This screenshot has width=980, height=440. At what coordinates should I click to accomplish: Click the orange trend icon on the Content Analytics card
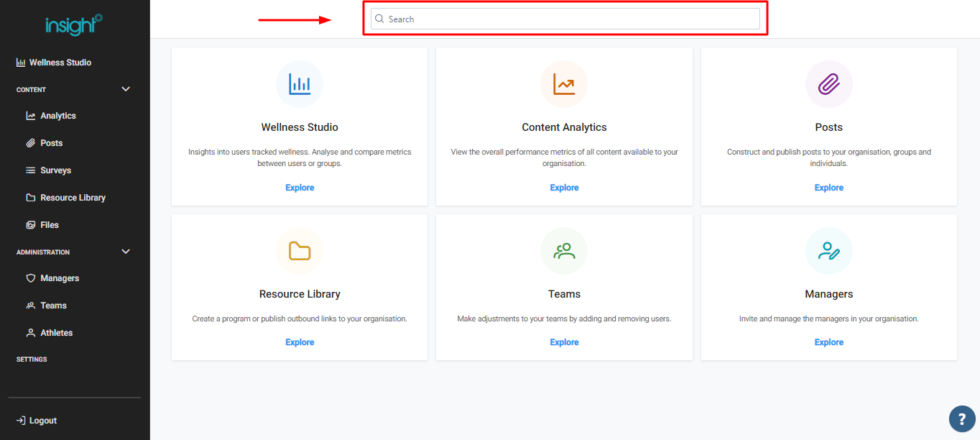click(564, 84)
